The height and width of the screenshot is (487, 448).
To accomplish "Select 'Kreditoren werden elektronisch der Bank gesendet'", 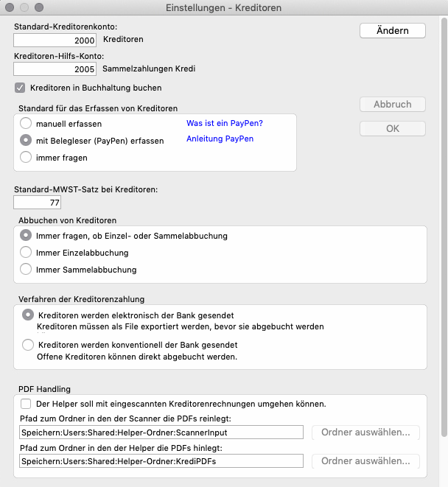I will click(28, 315).
